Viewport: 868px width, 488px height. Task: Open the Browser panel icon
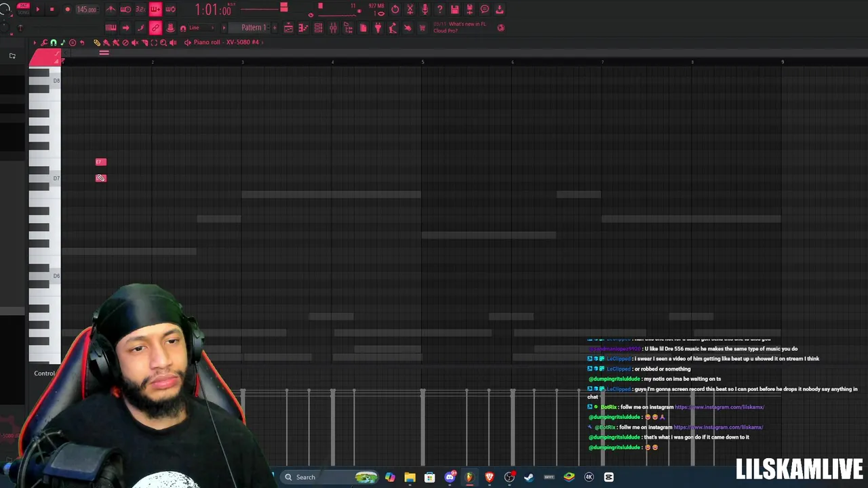point(348,28)
